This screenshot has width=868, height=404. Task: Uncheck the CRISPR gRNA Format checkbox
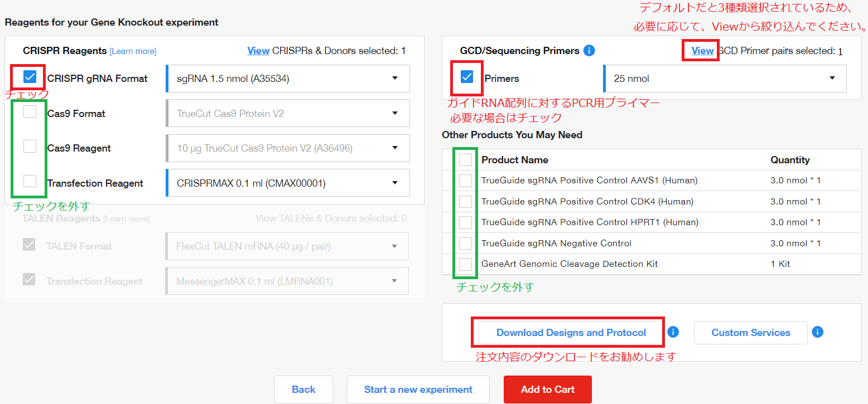point(30,77)
